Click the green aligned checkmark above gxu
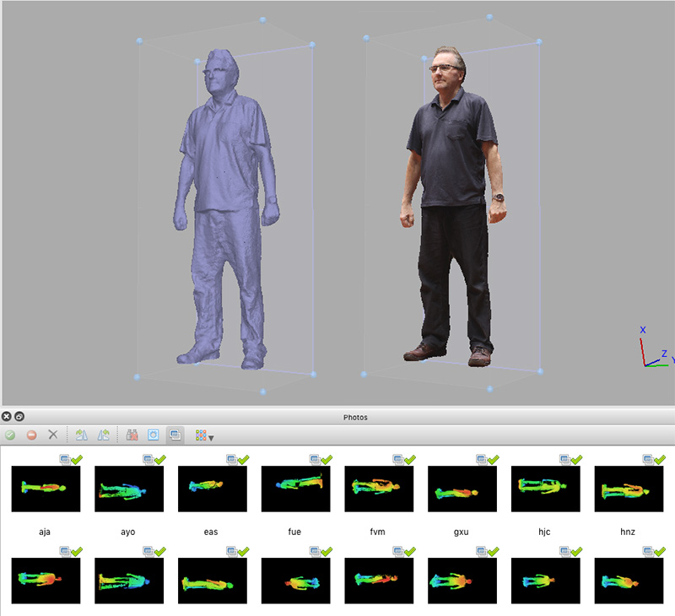 point(494,460)
